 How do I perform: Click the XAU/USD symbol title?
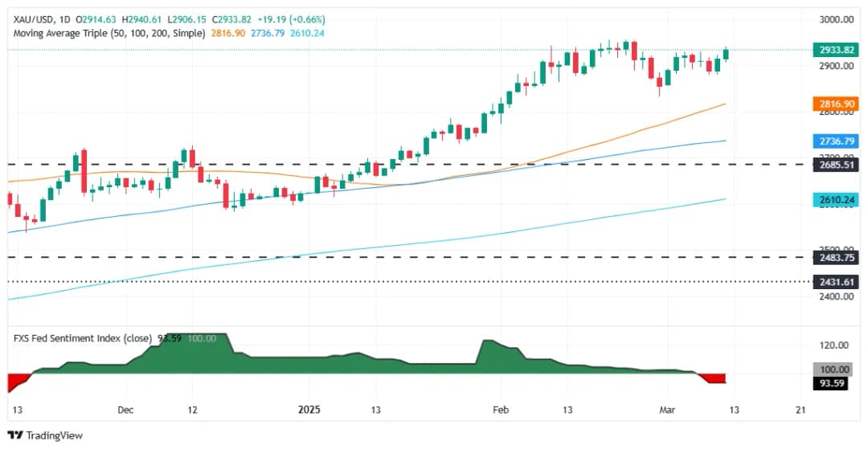coord(30,19)
